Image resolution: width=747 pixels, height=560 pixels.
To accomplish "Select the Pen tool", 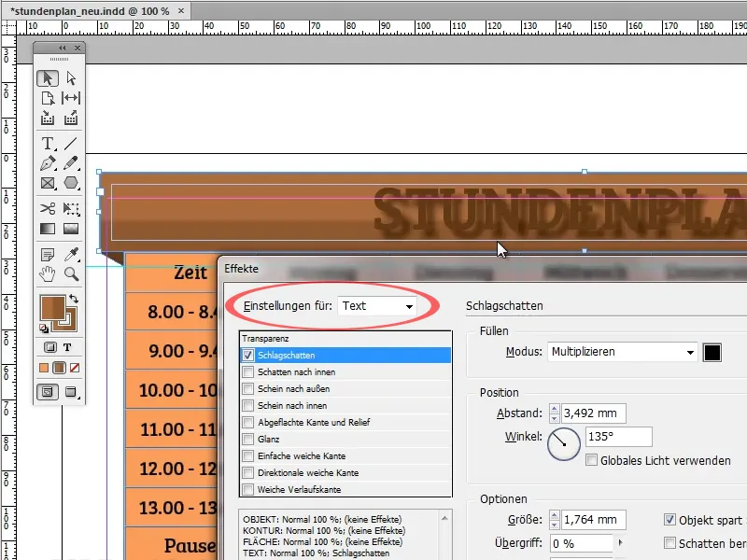I will tap(48, 163).
